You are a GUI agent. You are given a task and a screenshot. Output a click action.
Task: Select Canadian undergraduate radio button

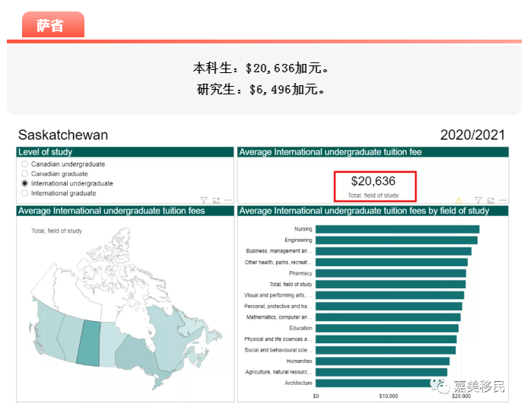click(x=25, y=164)
